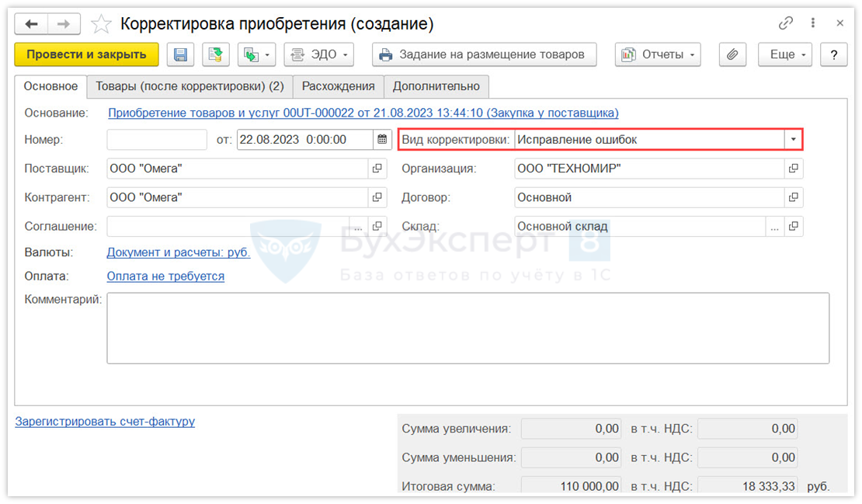Attach files with the paperclip icon
Screen dimensions: 862x504
click(x=732, y=54)
